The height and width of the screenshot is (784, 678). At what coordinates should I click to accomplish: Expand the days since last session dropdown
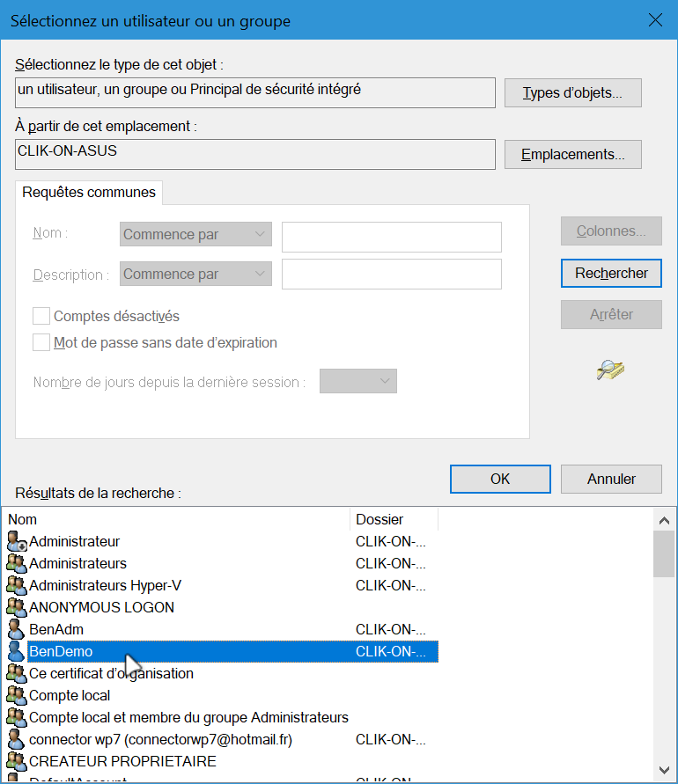(x=358, y=381)
